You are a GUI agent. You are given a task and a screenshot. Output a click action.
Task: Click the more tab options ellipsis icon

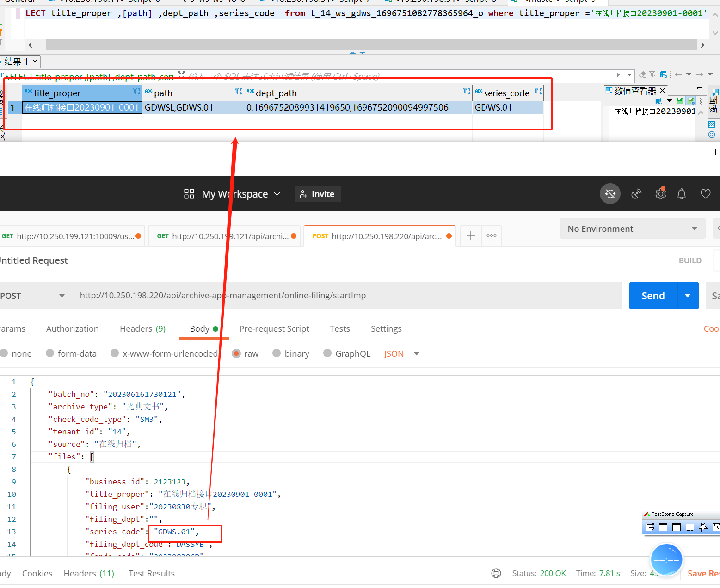tap(492, 235)
